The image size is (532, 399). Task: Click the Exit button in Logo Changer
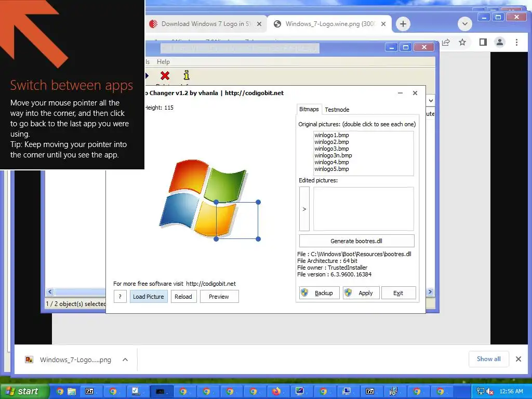[398, 293]
